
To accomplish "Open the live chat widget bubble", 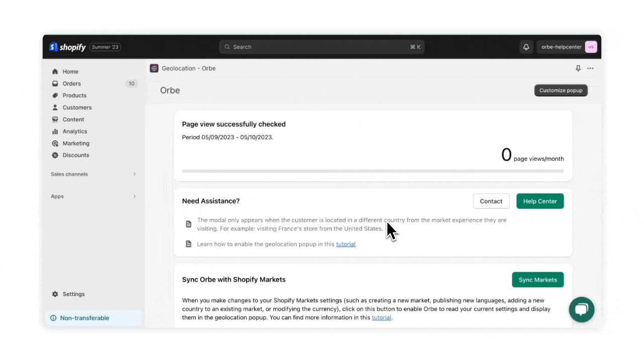I will [x=582, y=310].
